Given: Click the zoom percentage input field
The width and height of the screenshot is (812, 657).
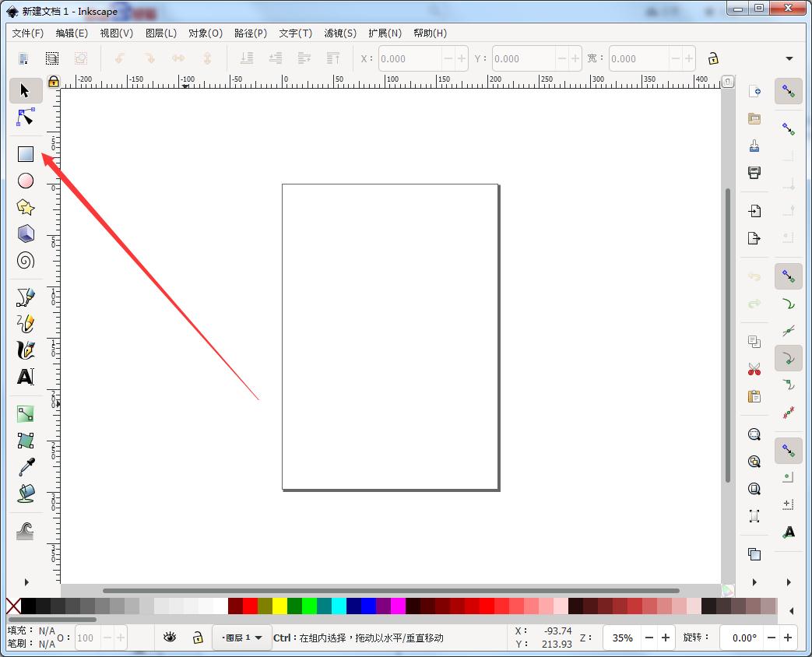Looking at the screenshot, I should pos(621,637).
